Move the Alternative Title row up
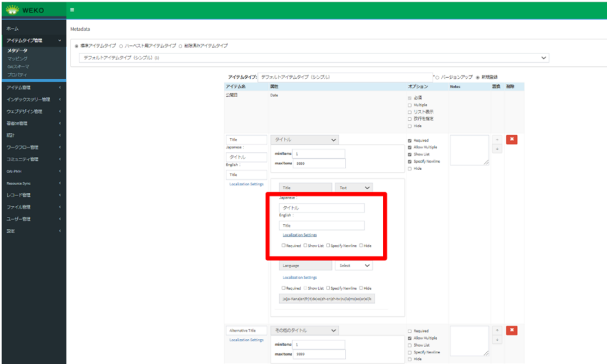 click(x=496, y=330)
